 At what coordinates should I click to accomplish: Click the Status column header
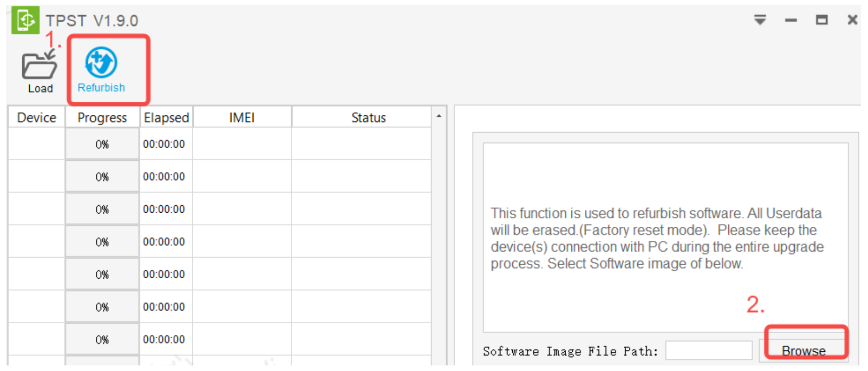pos(368,117)
